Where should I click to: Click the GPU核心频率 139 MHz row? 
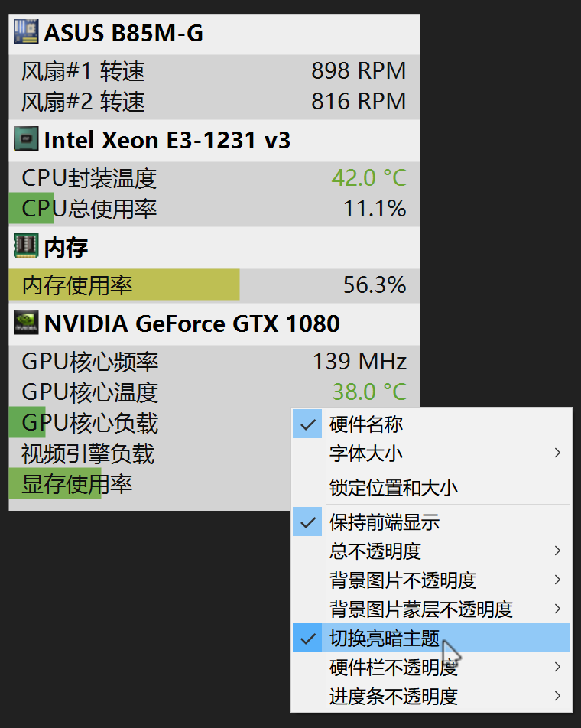click(214, 362)
